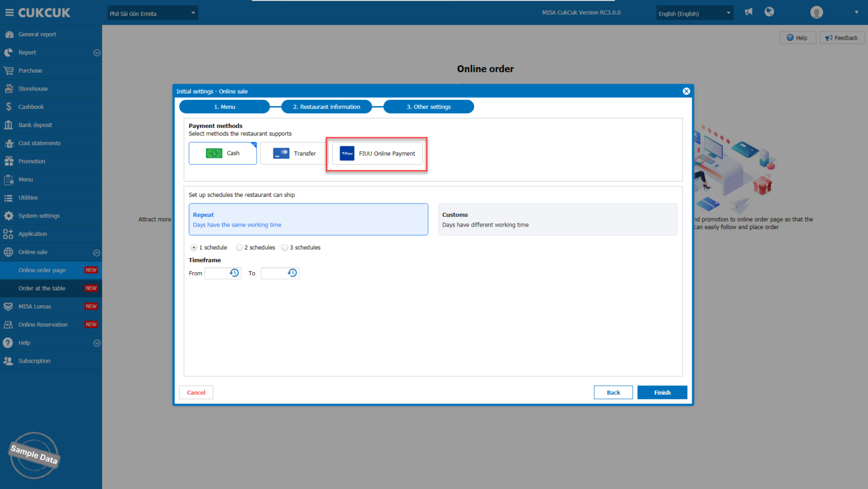Click the hamburger menu icon beside CUKCUK

pyautogui.click(x=9, y=12)
